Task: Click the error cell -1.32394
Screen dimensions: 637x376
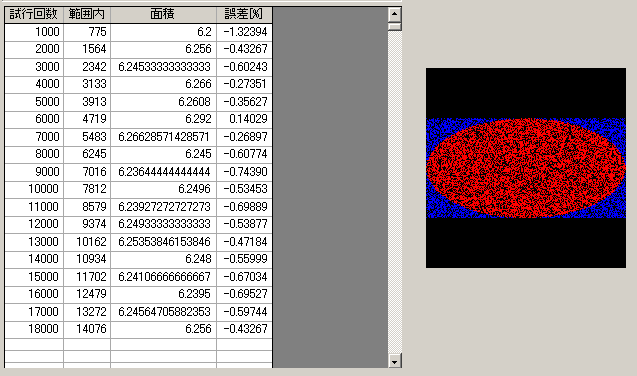Action: click(x=244, y=32)
